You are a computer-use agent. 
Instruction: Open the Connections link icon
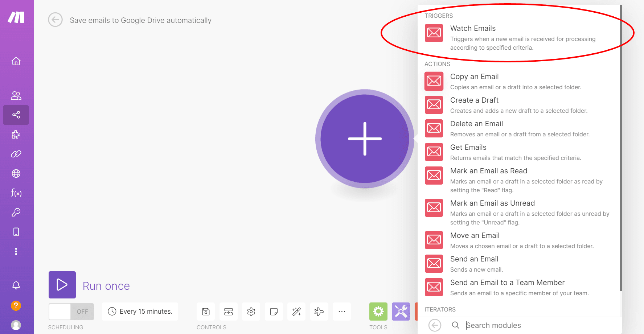coord(16,154)
